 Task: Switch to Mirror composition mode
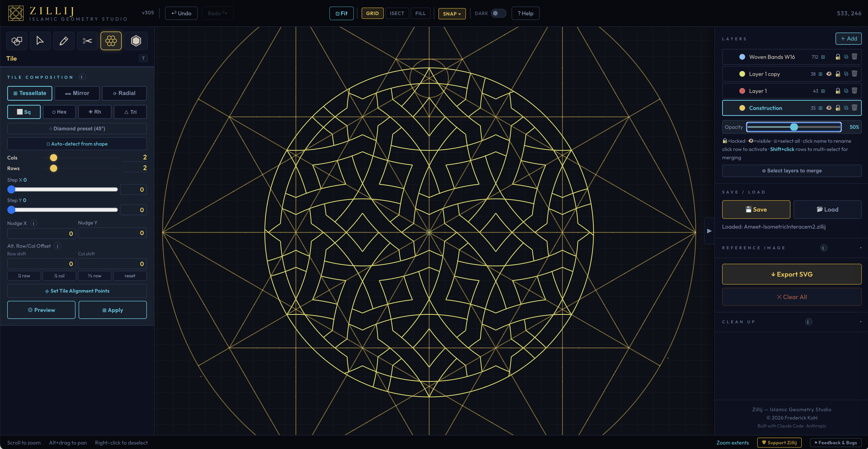(x=77, y=93)
